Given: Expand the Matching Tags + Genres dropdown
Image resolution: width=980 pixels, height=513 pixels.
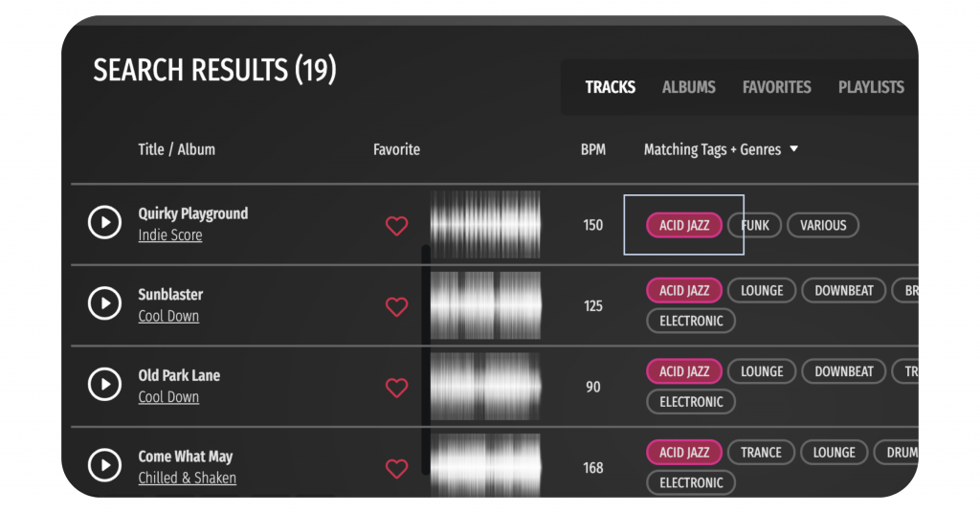Looking at the screenshot, I should (793, 148).
